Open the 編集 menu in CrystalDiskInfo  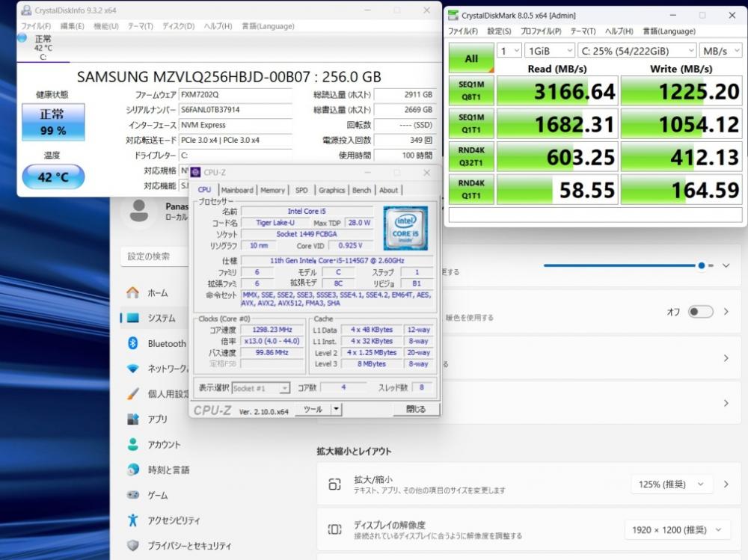(72, 26)
